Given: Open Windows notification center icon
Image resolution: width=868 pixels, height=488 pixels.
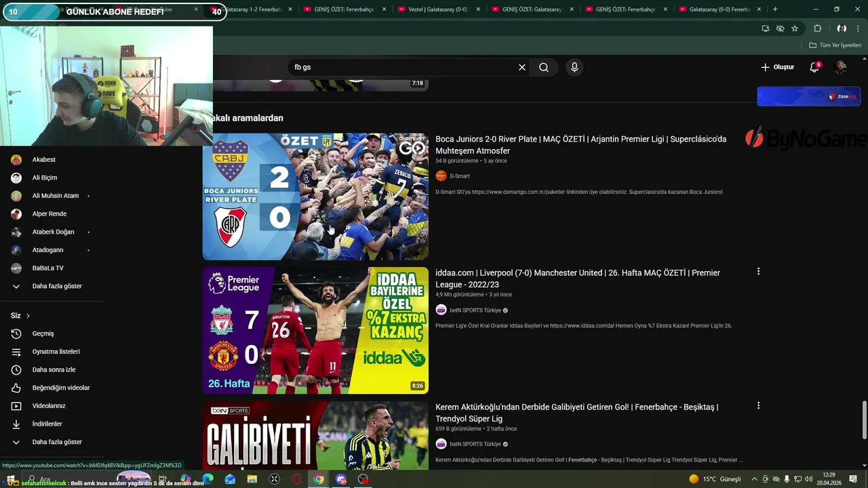Looking at the screenshot, I should [x=852, y=479].
